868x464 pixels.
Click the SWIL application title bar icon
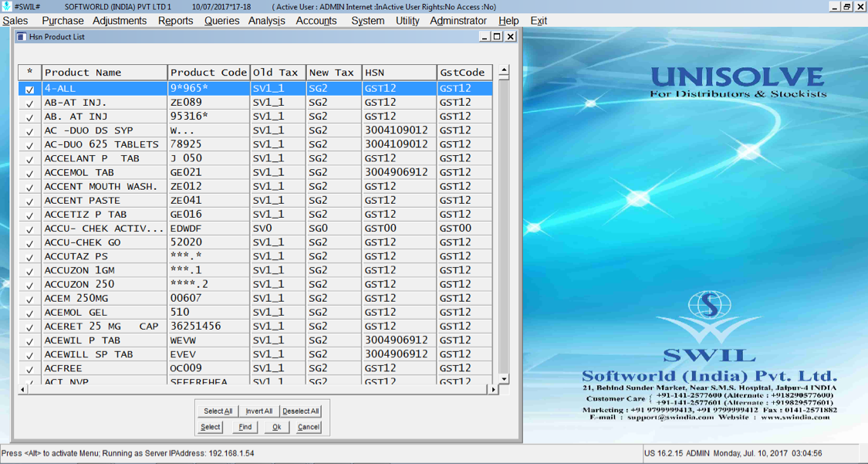7,7
